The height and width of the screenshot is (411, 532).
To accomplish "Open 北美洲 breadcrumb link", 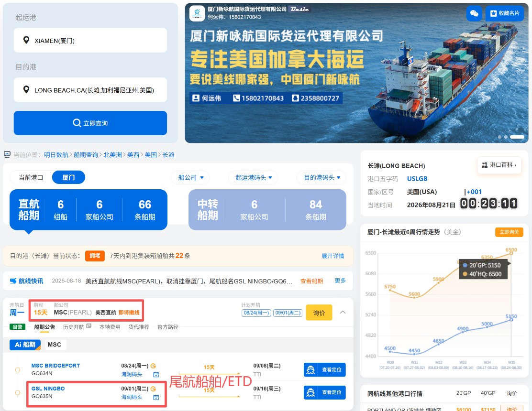I will click(x=112, y=155).
